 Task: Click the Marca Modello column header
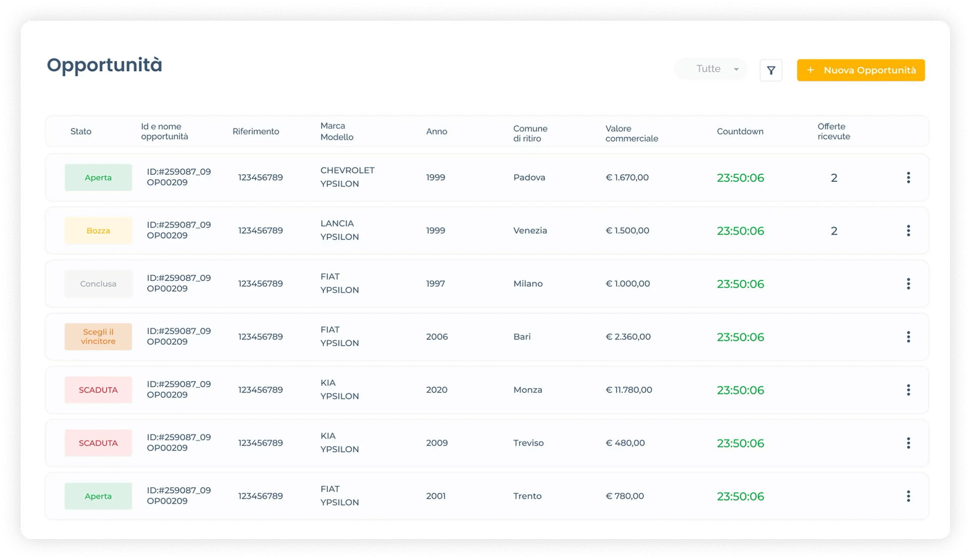pos(337,131)
